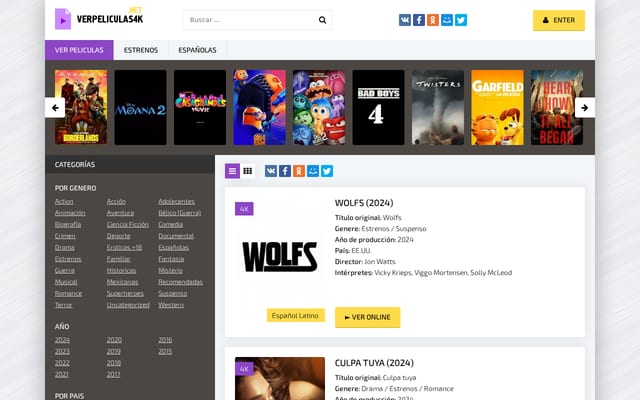Click the Odnoklassniki icon in header

pos(433,20)
